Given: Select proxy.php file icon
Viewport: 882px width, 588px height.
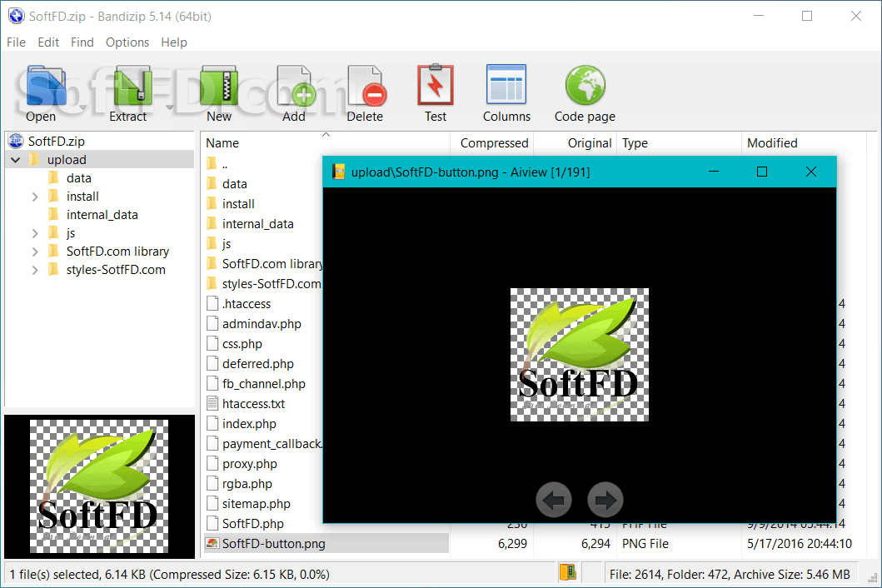Looking at the screenshot, I should coord(212,464).
